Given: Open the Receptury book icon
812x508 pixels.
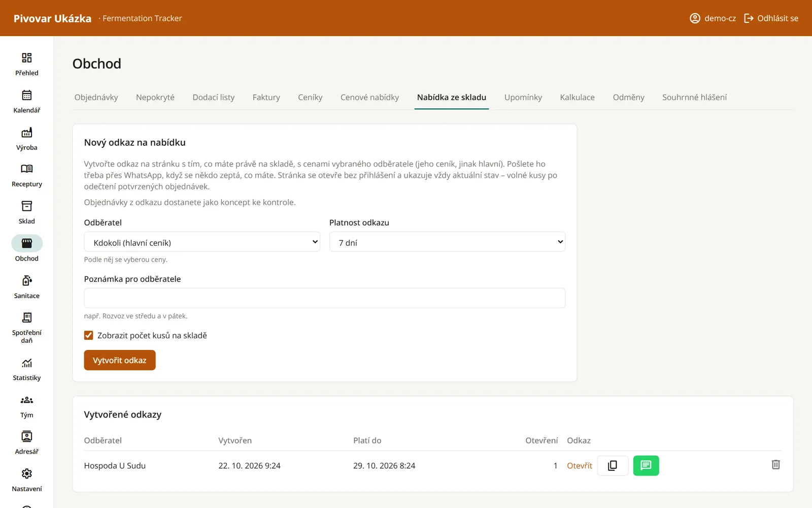Looking at the screenshot, I should [27, 169].
